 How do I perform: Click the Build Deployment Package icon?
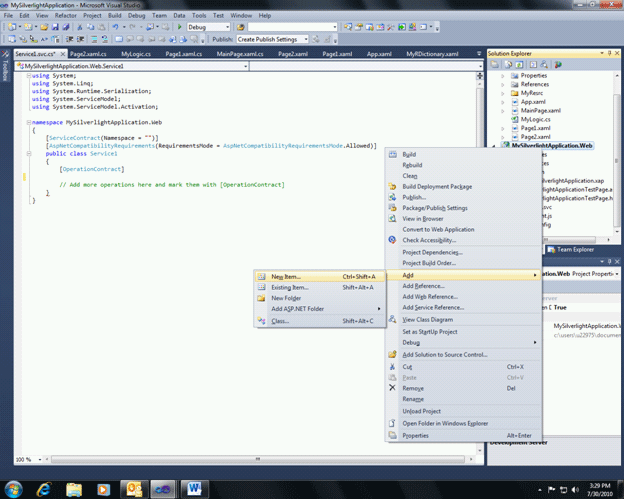point(393,186)
